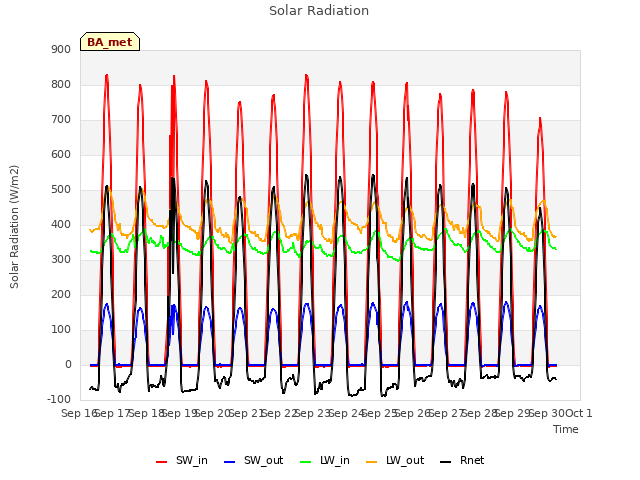Toggle the SW_in legend entry
Viewport: 640px width, 480px height.
point(182,460)
